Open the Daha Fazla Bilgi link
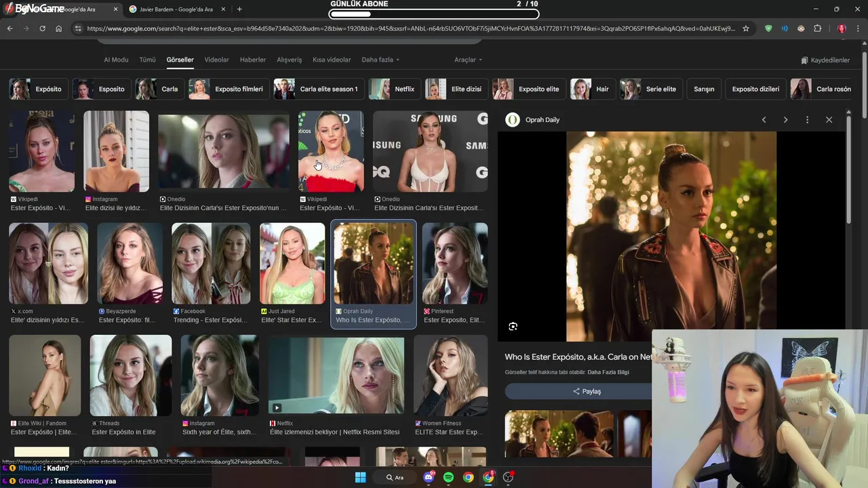Image resolution: width=868 pixels, height=488 pixels. (x=608, y=372)
